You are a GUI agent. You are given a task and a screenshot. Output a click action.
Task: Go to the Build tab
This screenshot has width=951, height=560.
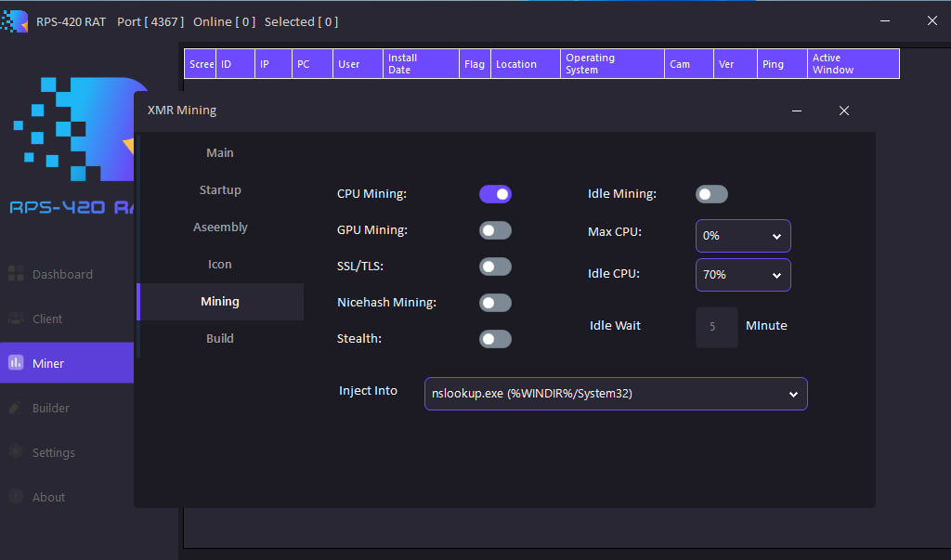220,339
